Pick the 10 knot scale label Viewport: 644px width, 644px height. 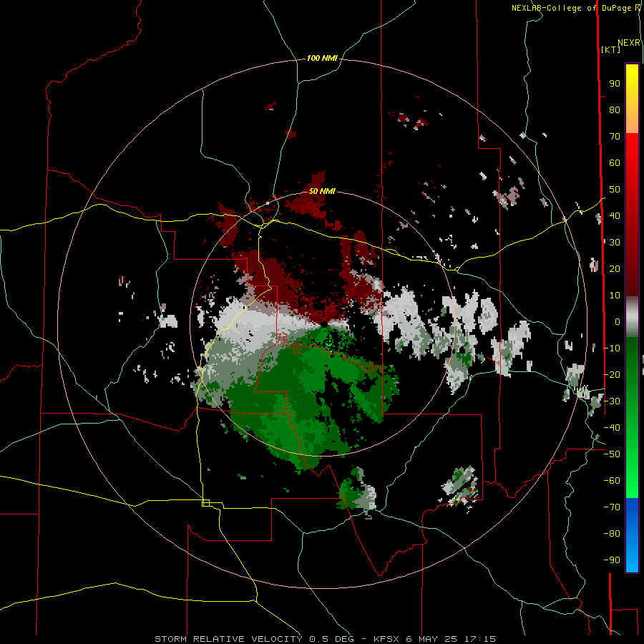point(615,296)
